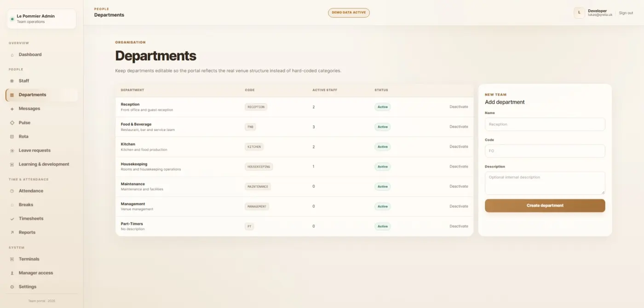Click the HOUSEKEEPING code tag
The width and height of the screenshot is (644, 308).
click(259, 167)
